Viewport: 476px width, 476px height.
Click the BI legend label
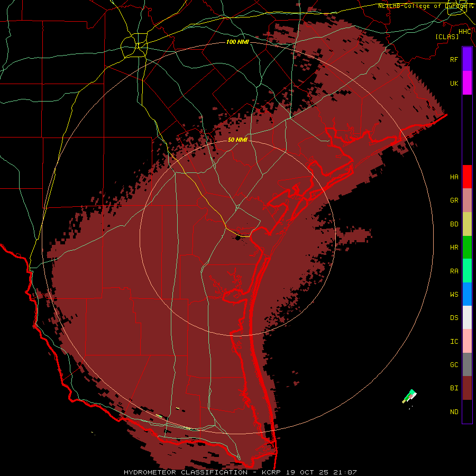[x=454, y=388]
